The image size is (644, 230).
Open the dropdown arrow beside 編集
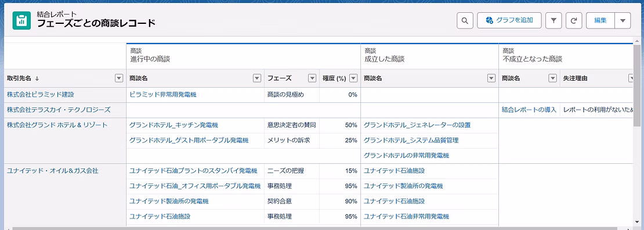click(x=623, y=20)
